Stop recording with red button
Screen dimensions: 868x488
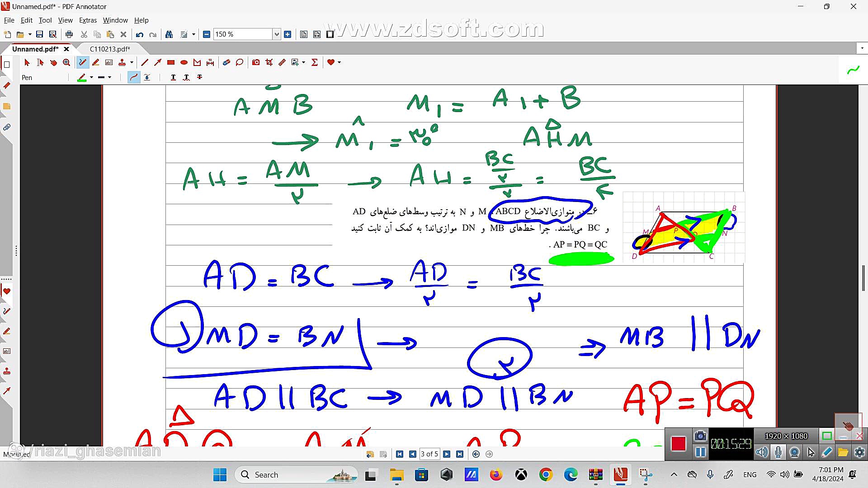[x=678, y=444]
